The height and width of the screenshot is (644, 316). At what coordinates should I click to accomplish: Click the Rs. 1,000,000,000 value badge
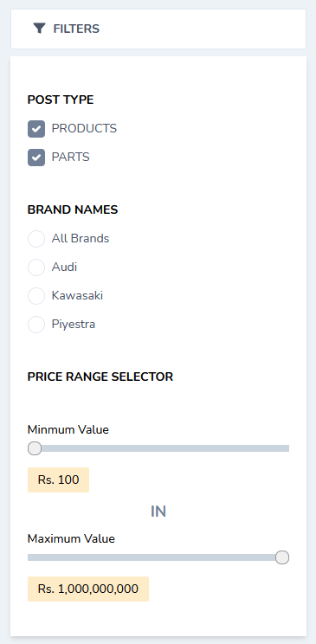coord(88,589)
